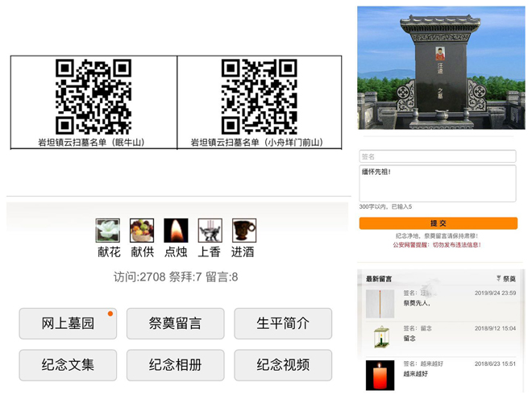The height and width of the screenshot is (399, 532).
Task: Select the 献供 fruit offering icon
Action: coord(142,230)
